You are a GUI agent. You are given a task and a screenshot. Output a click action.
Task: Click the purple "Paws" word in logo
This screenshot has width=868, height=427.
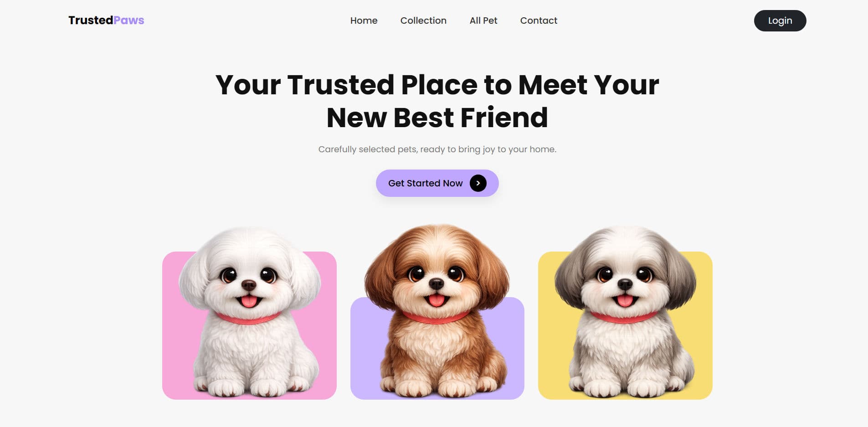(129, 21)
